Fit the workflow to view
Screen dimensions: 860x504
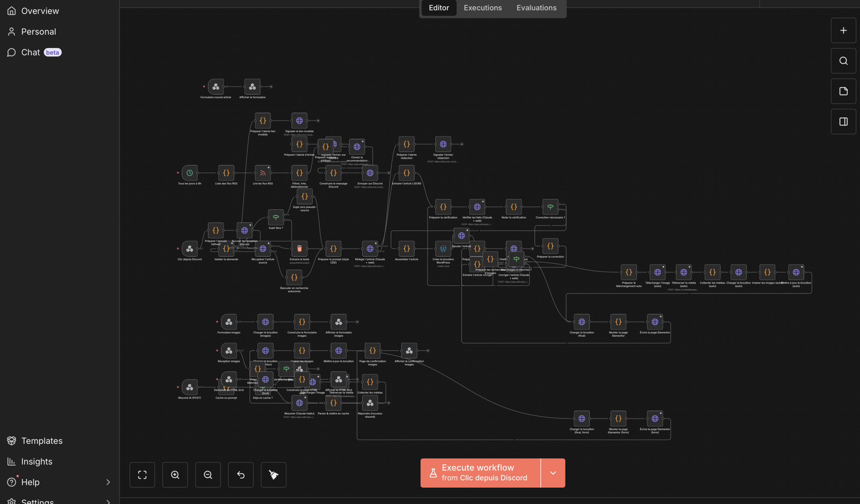coord(142,475)
